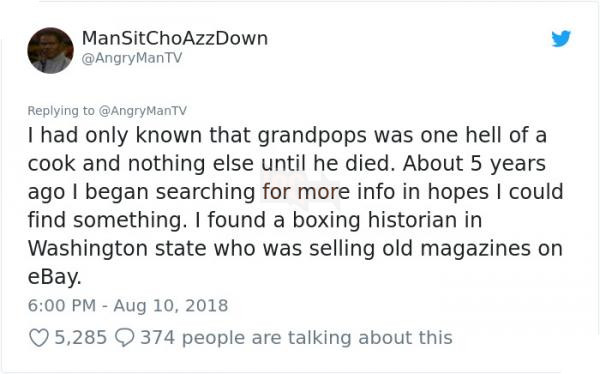Screen dimensions: 600x374
Task: Click the "Replying to" label text
Action: point(61,111)
